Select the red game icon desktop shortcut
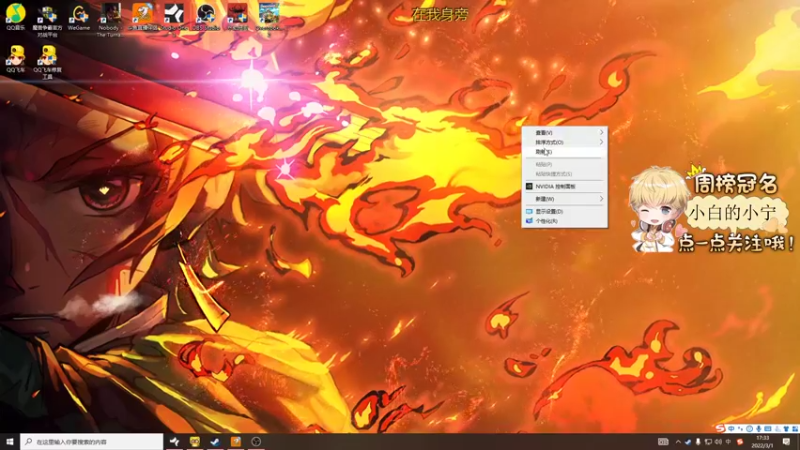 237,16
